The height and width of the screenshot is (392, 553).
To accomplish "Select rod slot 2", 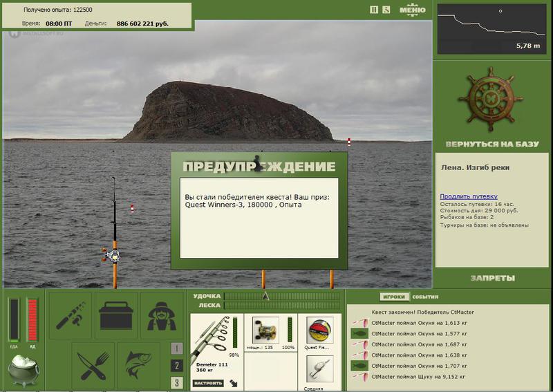I will pyautogui.click(x=177, y=366).
